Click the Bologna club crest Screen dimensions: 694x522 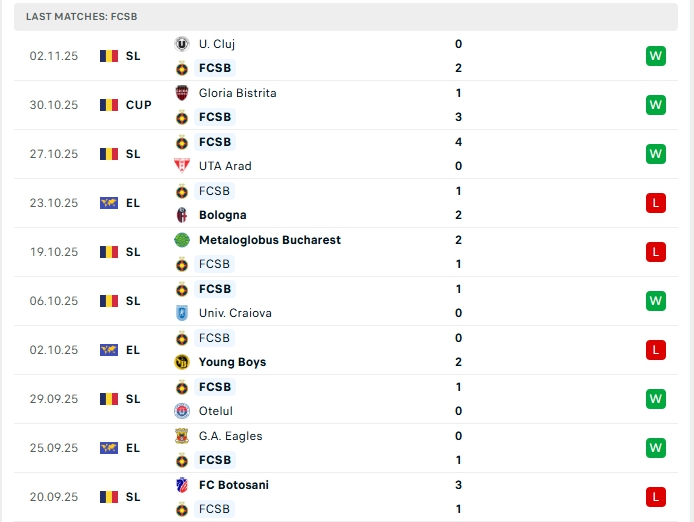click(182, 215)
